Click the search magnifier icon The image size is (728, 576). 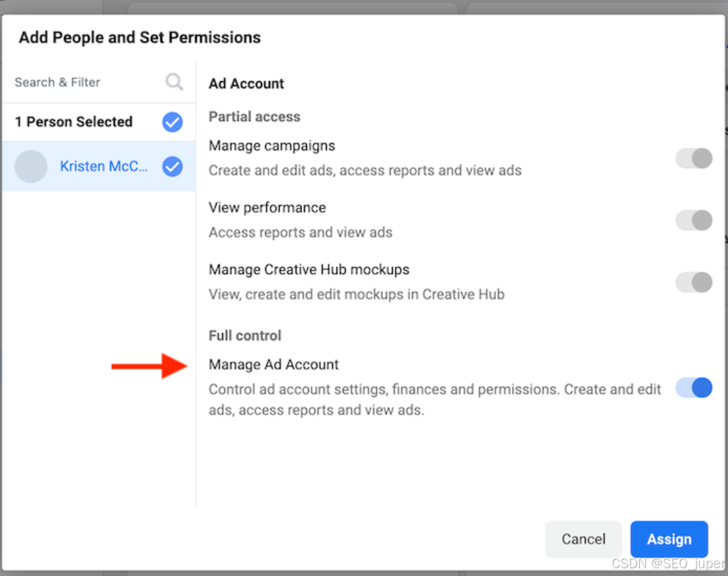[174, 82]
